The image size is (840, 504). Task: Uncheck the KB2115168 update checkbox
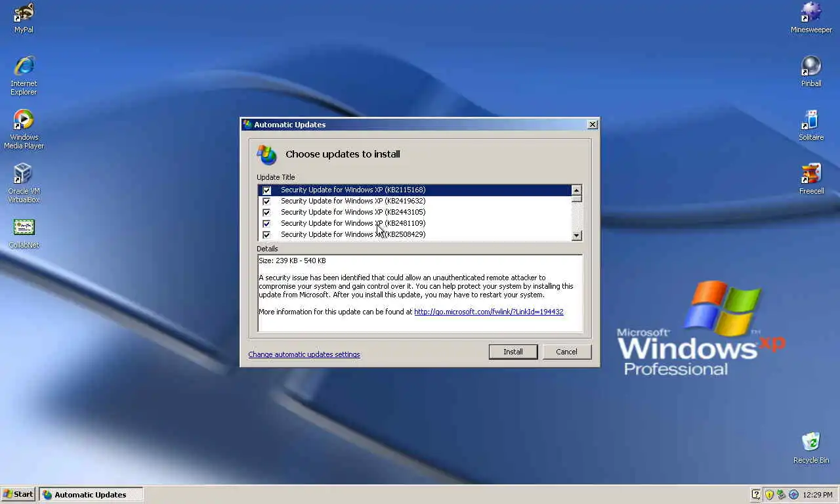click(x=266, y=190)
